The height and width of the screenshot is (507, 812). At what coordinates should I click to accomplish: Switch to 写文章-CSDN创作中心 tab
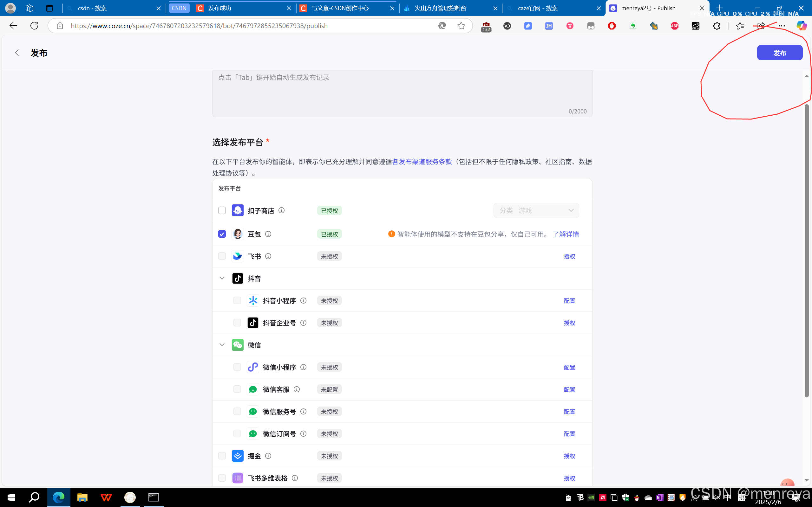coord(340,8)
